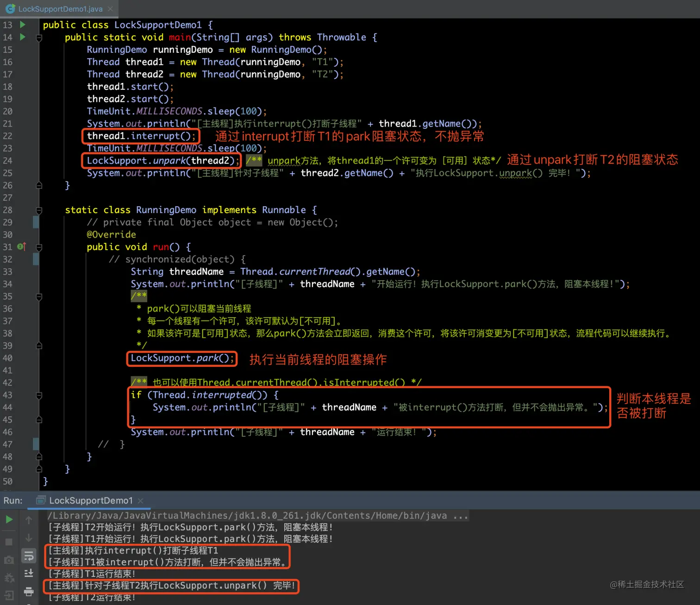Viewport: 700px width, 605px height.
Task: Click the dump threads camera icon
Action: pos(9,560)
